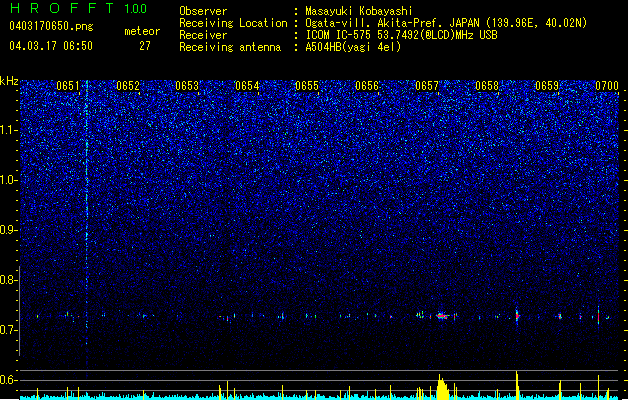The image size is (629, 400).
Task: Click the 1.1 kHz axis label
Action: (x=8, y=130)
